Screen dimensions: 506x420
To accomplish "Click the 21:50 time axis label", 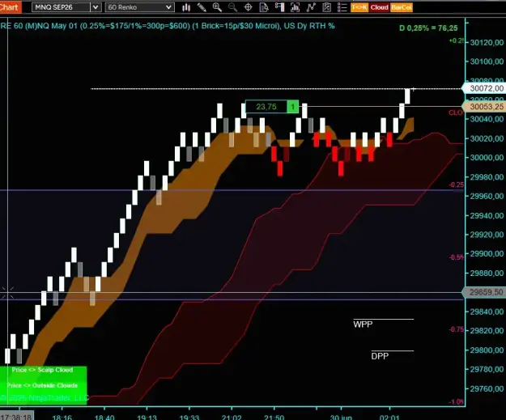I will pyautogui.click(x=274, y=417).
